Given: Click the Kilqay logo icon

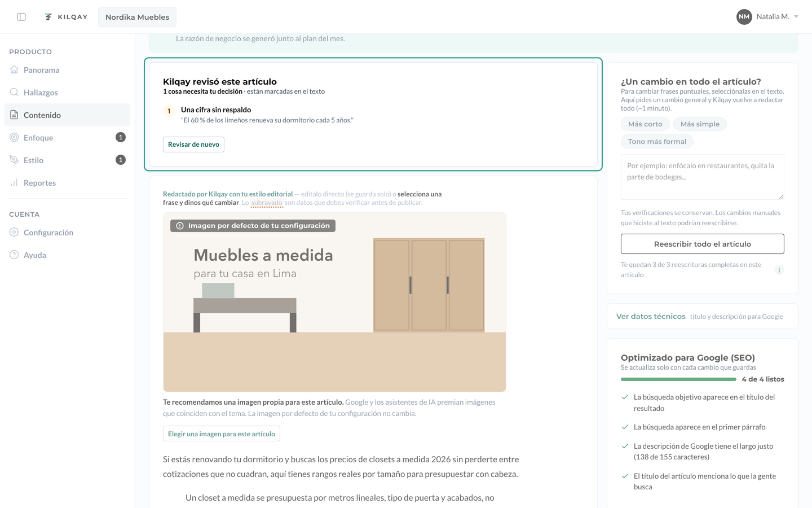Looking at the screenshot, I should (x=48, y=17).
